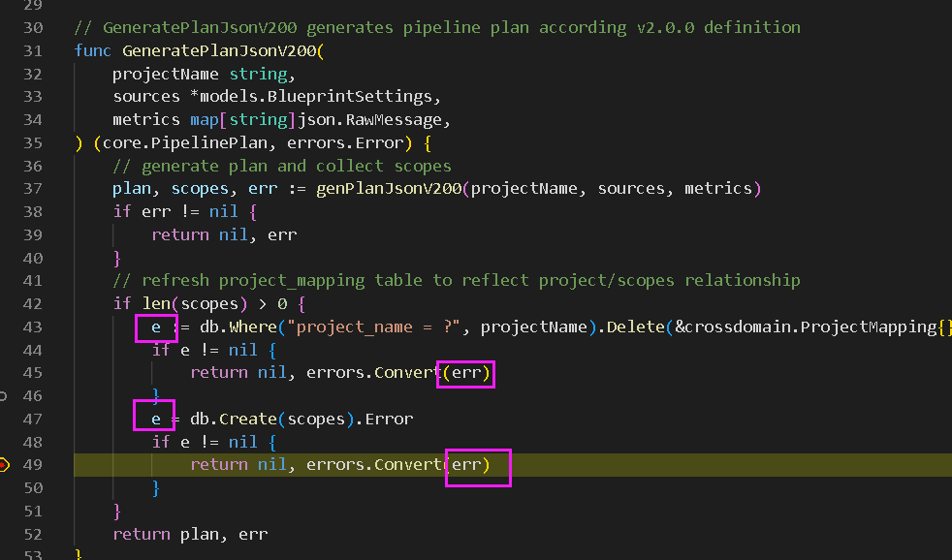Click the string type on line 32

pyautogui.click(x=258, y=74)
